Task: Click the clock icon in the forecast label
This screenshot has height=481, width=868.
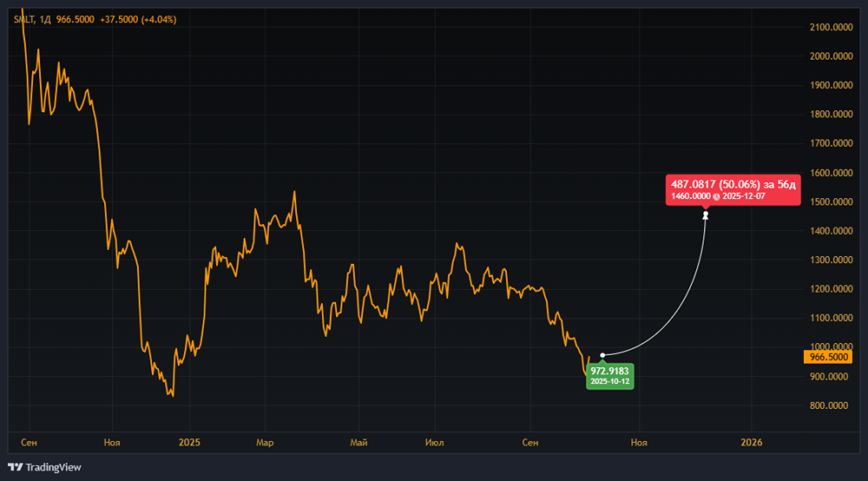Action: 716,196
